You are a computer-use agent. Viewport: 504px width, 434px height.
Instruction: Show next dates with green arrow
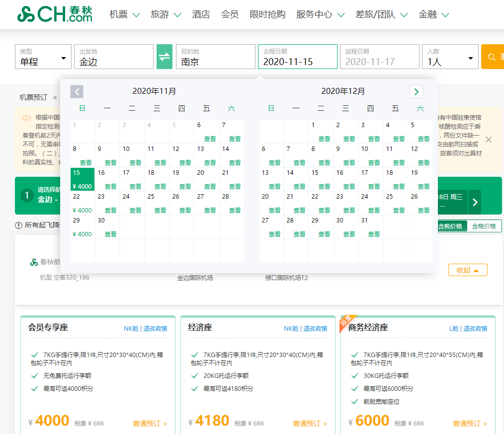pyautogui.click(x=475, y=202)
